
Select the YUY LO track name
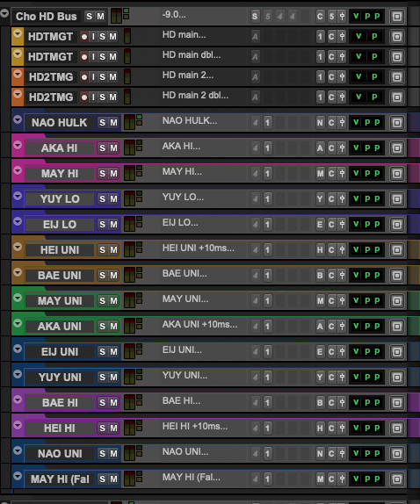click(x=60, y=199)
